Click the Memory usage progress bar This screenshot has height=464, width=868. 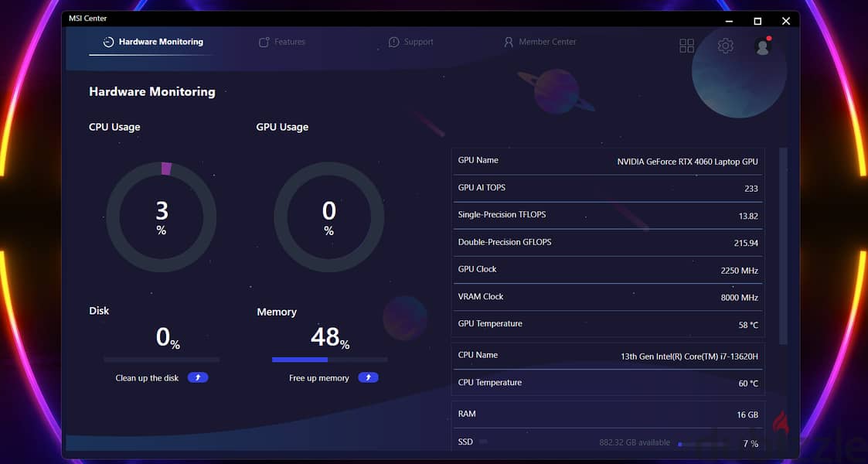tap(329, 360)
